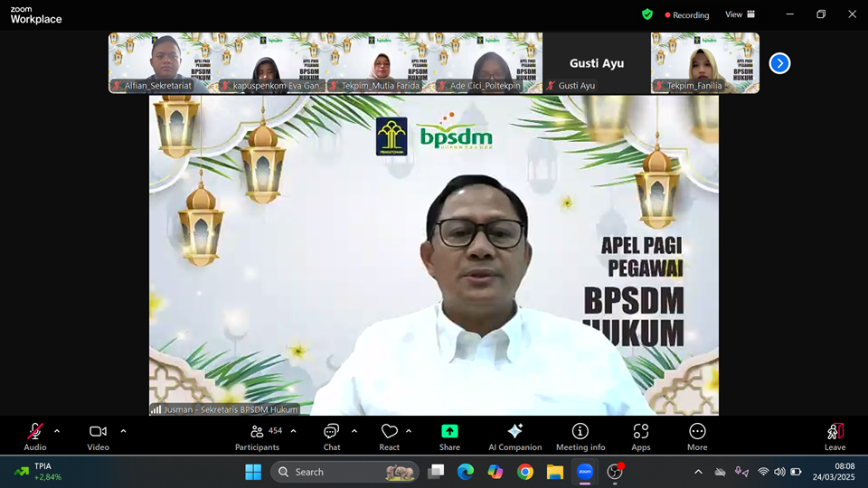Open the View layout menu
Image resolution: width=868 pixels, height=488 pixels.
click(741, 14)
